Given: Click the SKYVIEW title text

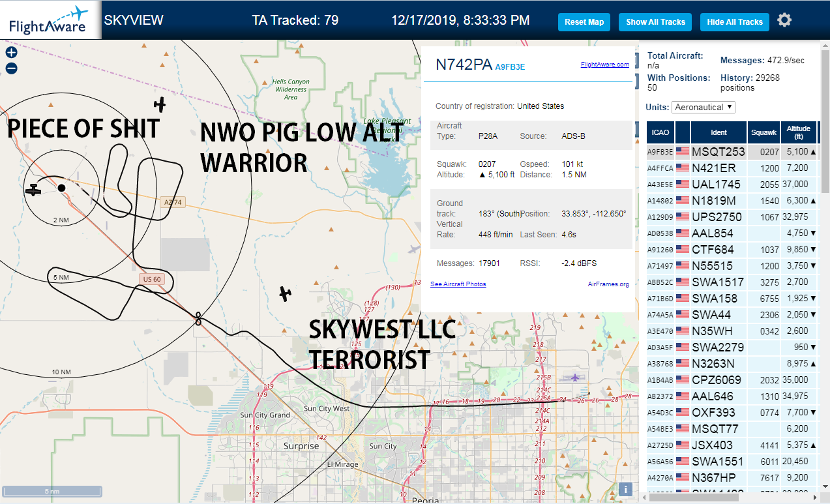Looking at the screenshot, I should [134, 20].
